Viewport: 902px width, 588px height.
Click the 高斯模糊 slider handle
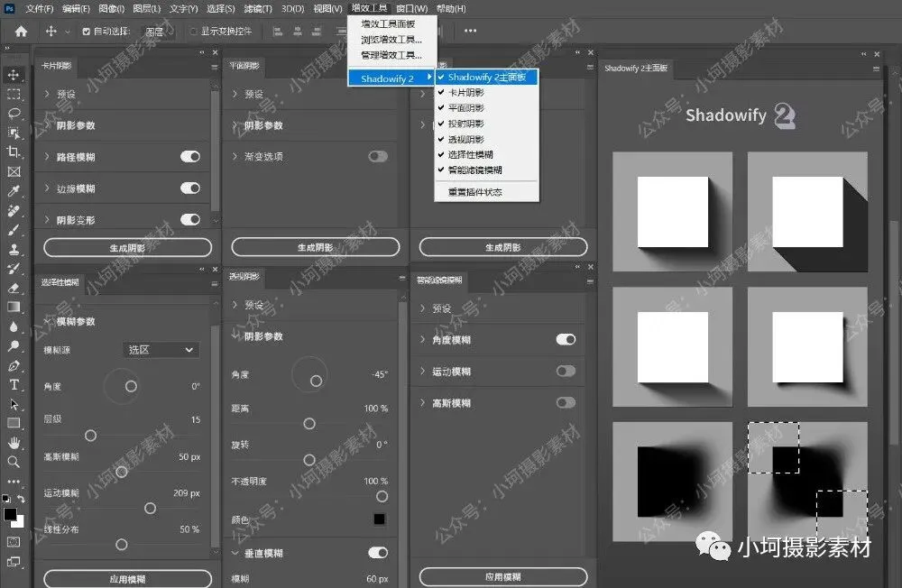click(x=122, y=472)
